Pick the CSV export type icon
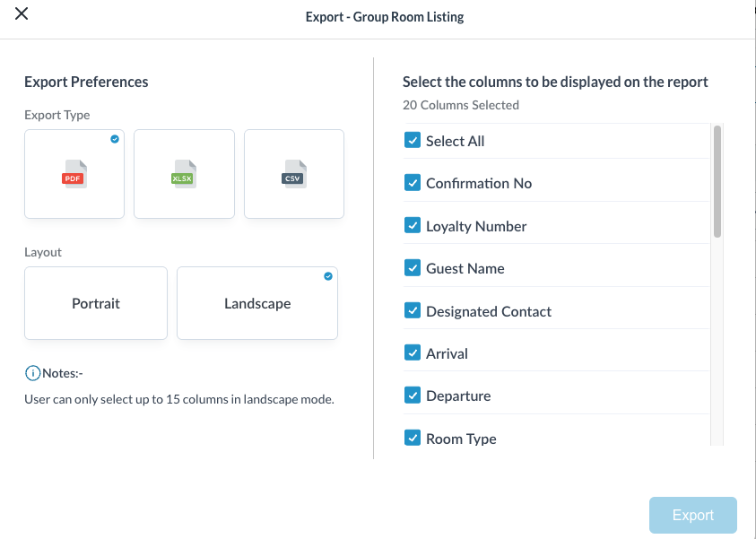This screenshot has height=539, width=756. [x=293, y=174]
